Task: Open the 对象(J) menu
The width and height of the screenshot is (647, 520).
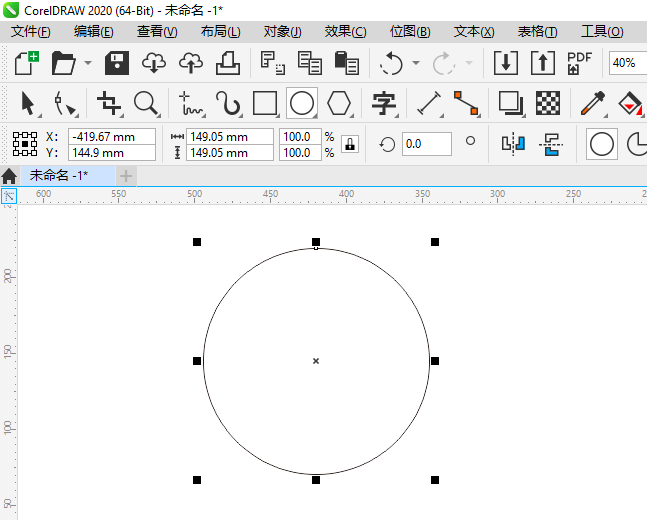Action: point(283,31)
